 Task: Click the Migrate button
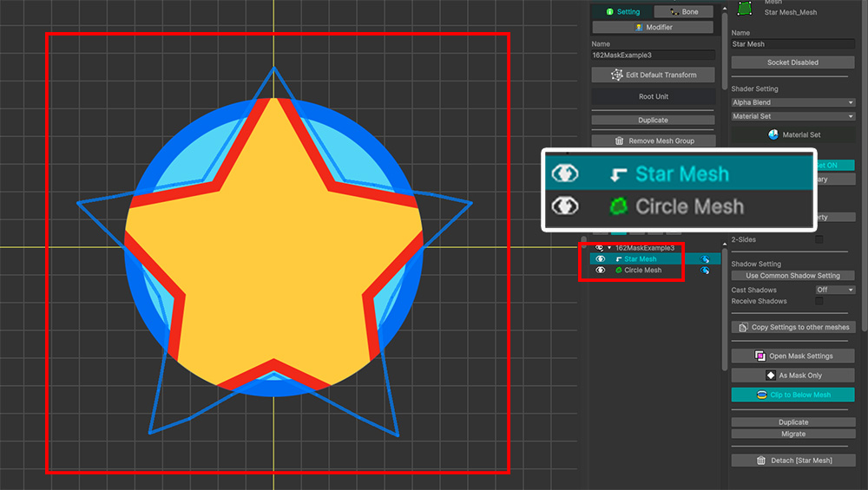(x=792, y=434)
